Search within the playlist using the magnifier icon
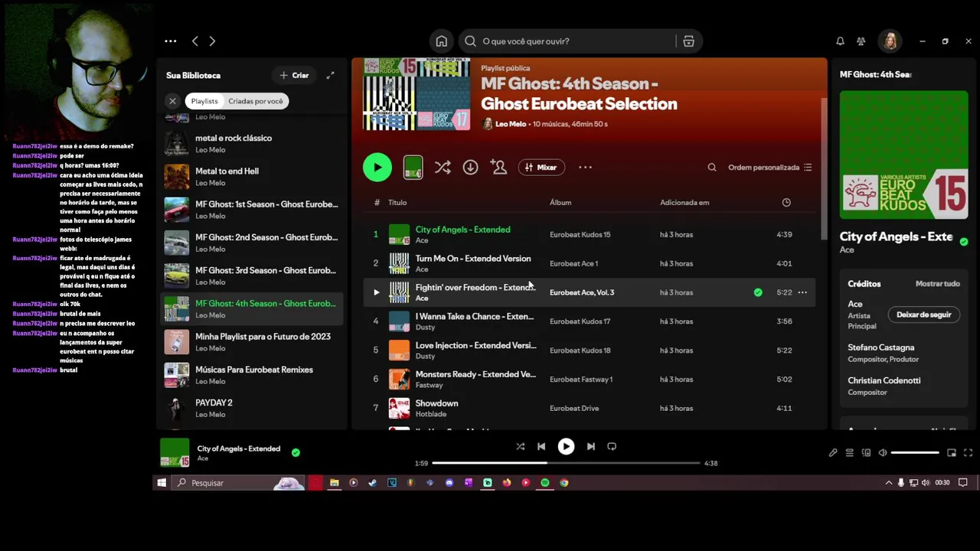 [712, 168]
